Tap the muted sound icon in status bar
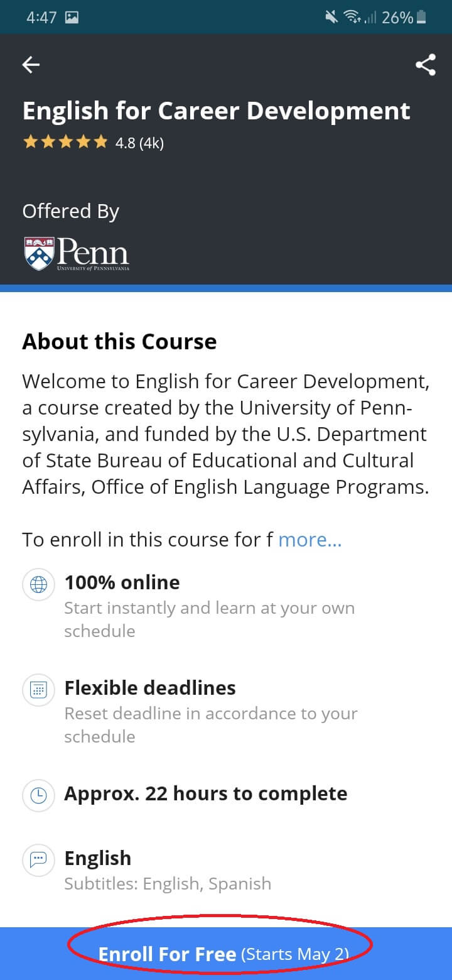Screen dimensions: 452x980 coord(331,18)
